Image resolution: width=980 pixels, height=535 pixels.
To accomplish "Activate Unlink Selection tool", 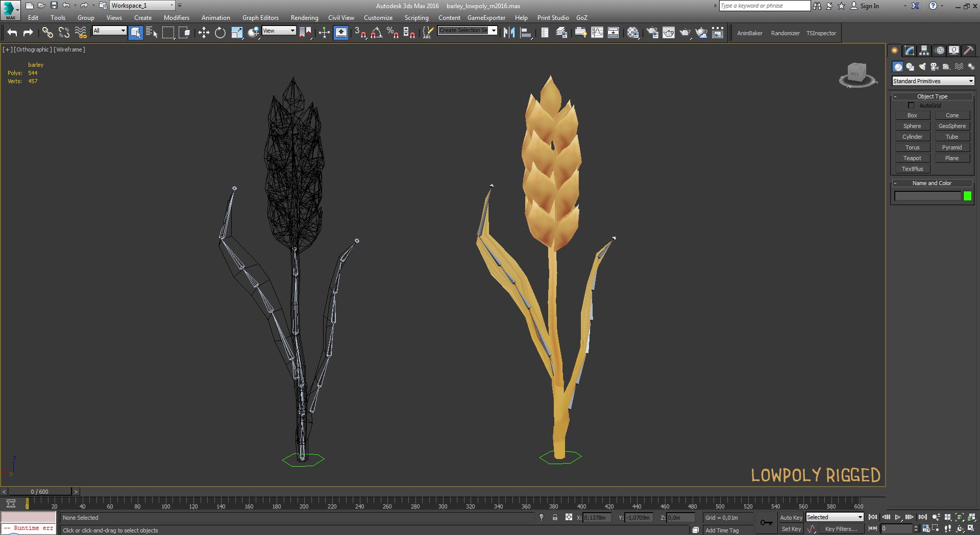I will [64, 33].
